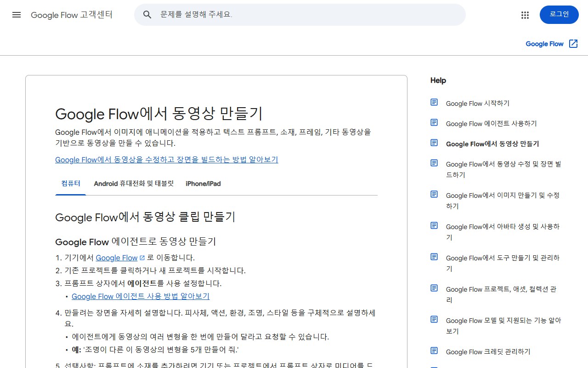This screenshot has height=368, width=588.
Task: Click article icon beside 도구 만들기 및 관리하기
Action: pyautogui.click(x=434, y=257)
